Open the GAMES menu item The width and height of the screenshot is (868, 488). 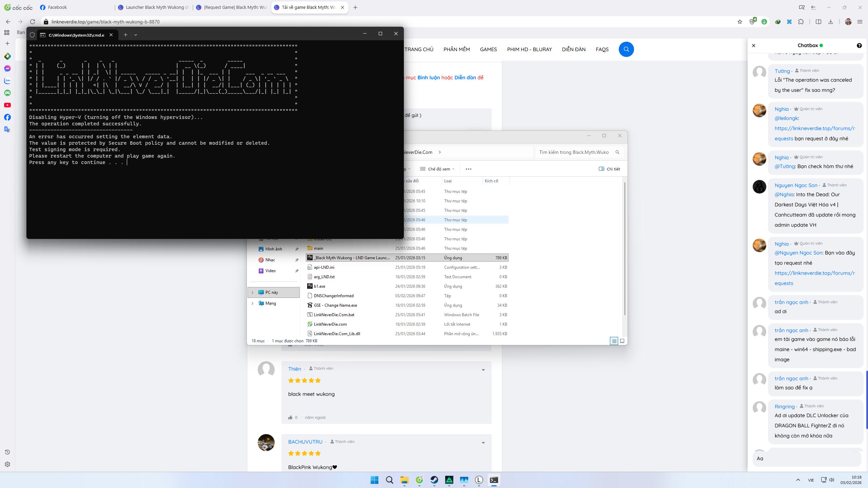point(488,49)
